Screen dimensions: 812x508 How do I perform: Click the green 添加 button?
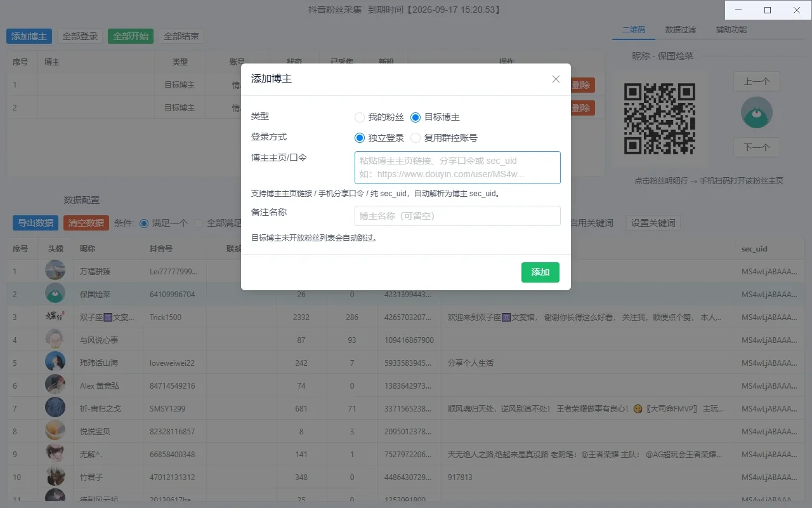click(x=540, y=272)
